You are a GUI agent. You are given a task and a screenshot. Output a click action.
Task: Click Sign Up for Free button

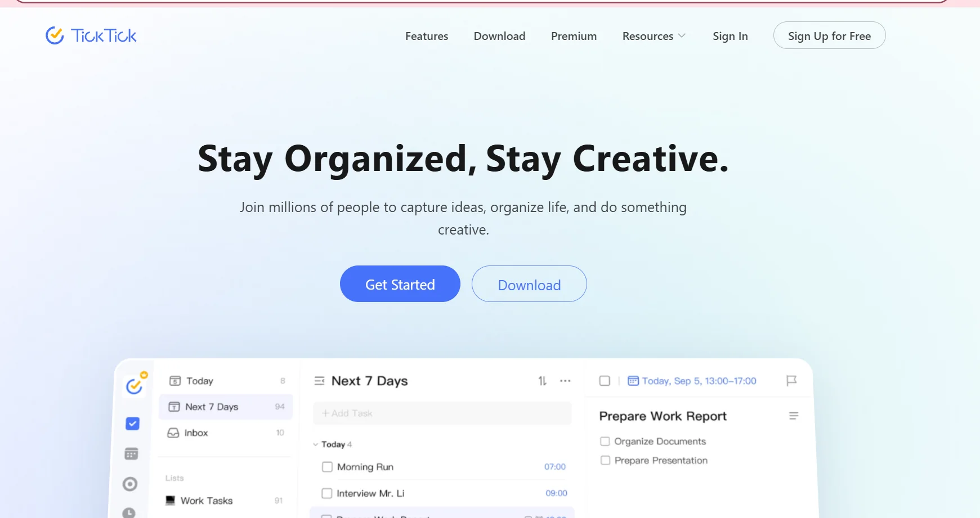(x=829, y=36)
